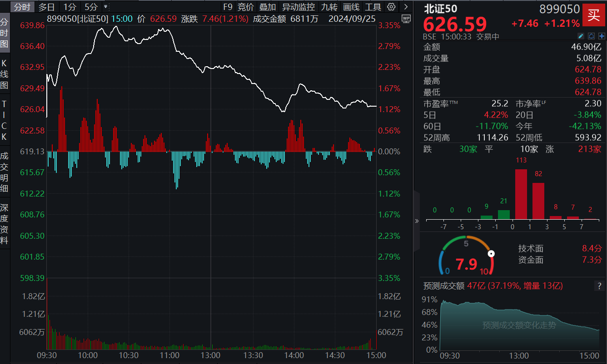This screenshot has height=364, width=607.
Task: Select the 5分 period tab
Action: pos(91,7)
